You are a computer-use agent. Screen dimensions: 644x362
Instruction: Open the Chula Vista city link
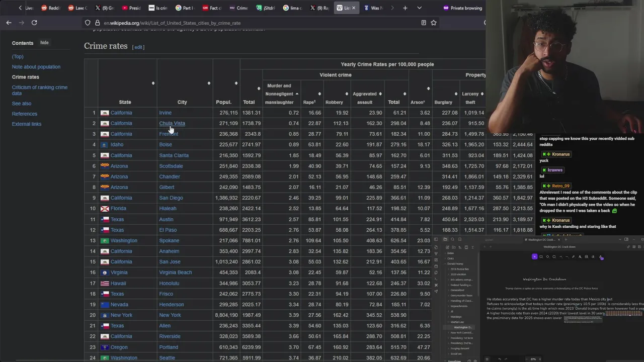(172, 123)
